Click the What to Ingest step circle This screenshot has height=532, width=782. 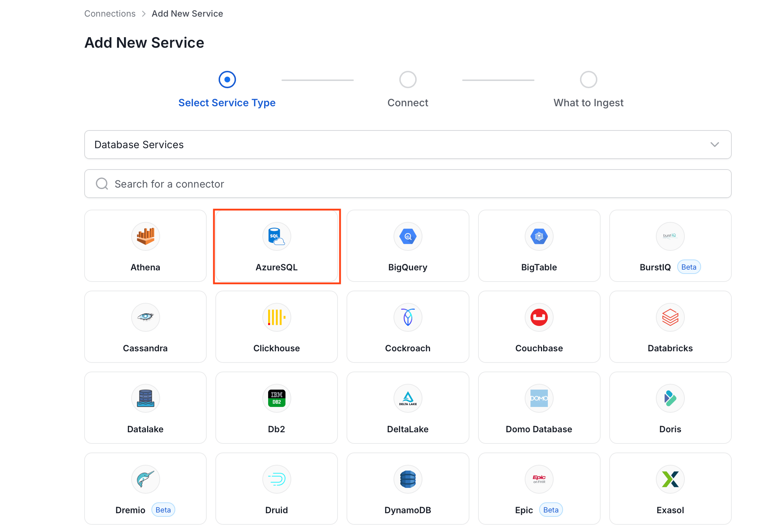click(x=588, y=80)
